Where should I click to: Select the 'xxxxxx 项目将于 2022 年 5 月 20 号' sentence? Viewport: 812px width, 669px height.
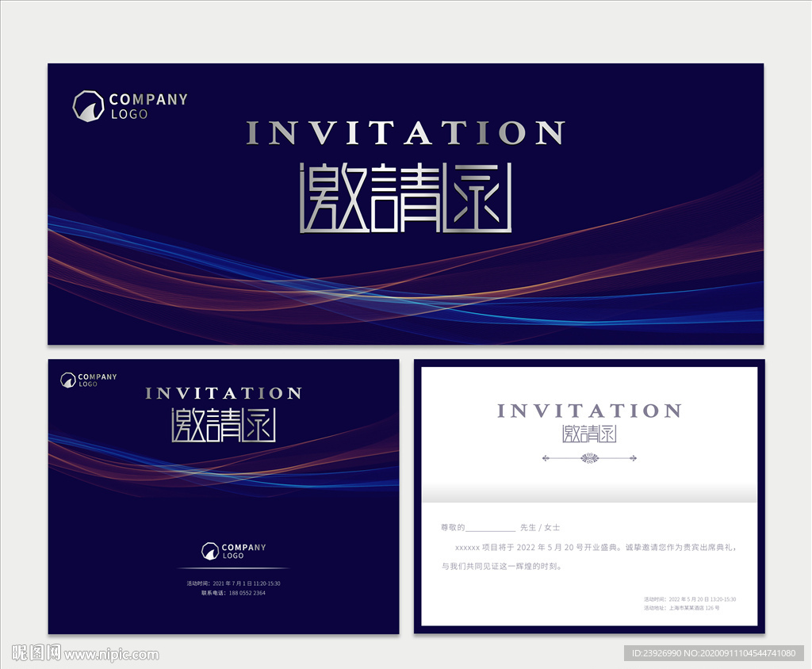click(x=596, y=547)
